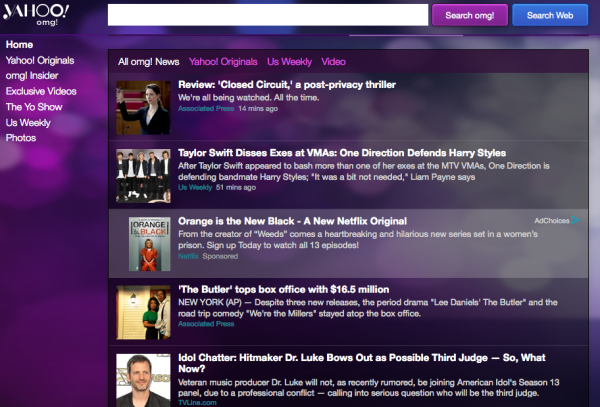Image resolution: width=600 pixels, height=407 pixels.
Task: Open the Dr. Luke portrait thumbnail
Action: tap(143, 380)
